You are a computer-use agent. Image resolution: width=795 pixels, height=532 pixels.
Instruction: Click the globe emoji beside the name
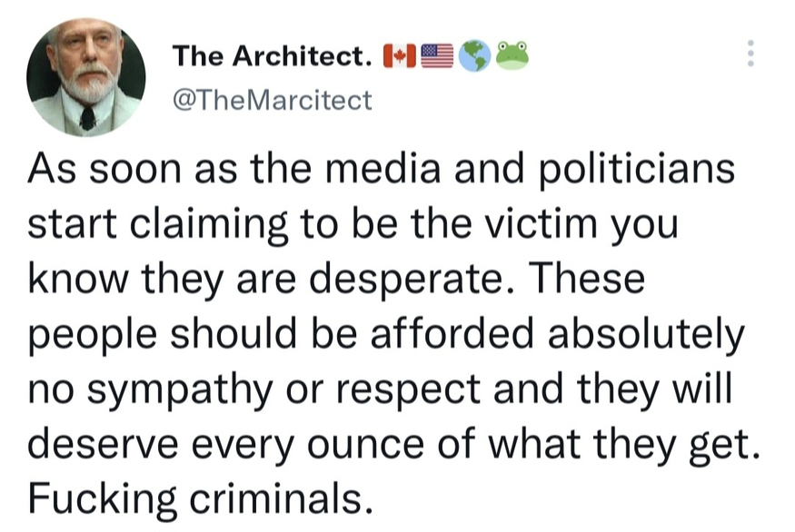[x=475, y=56]
